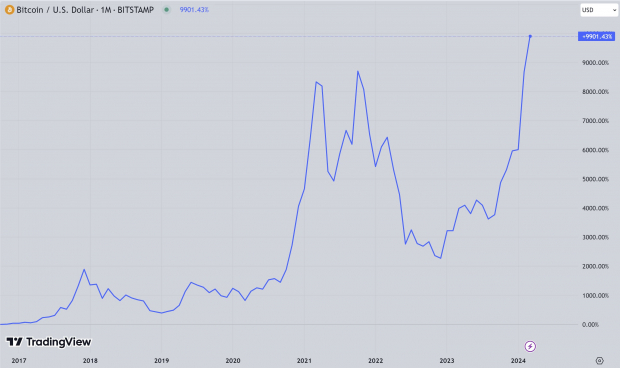Viewport: 620px width, 368px height.
Task: Open the USD currency dropdown
Action: pyautogui.click(x=599, y=10)
